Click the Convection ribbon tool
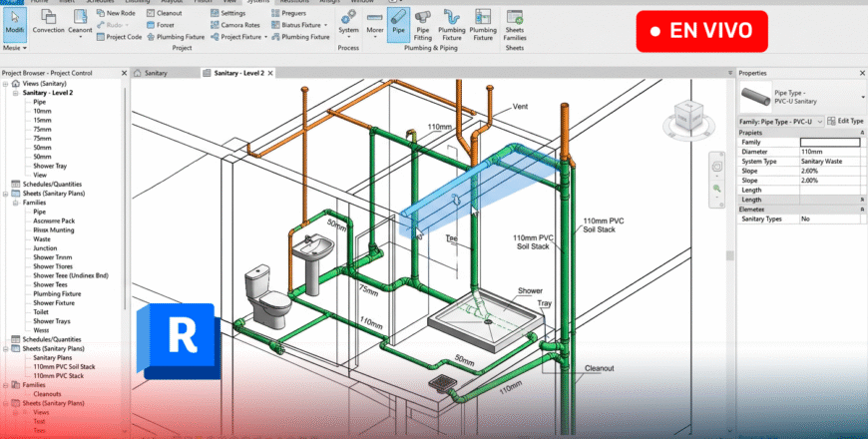 48,22
